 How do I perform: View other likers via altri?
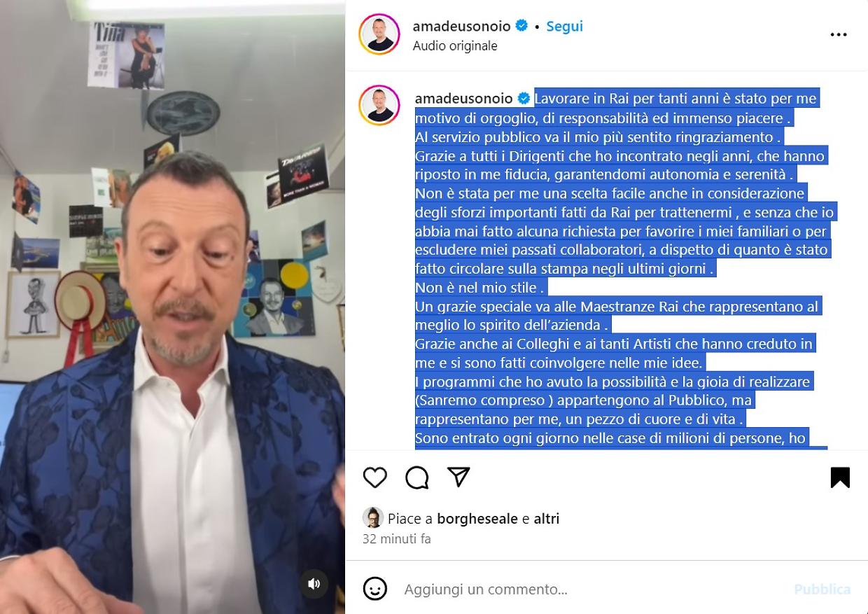click(x=547, y=519)
